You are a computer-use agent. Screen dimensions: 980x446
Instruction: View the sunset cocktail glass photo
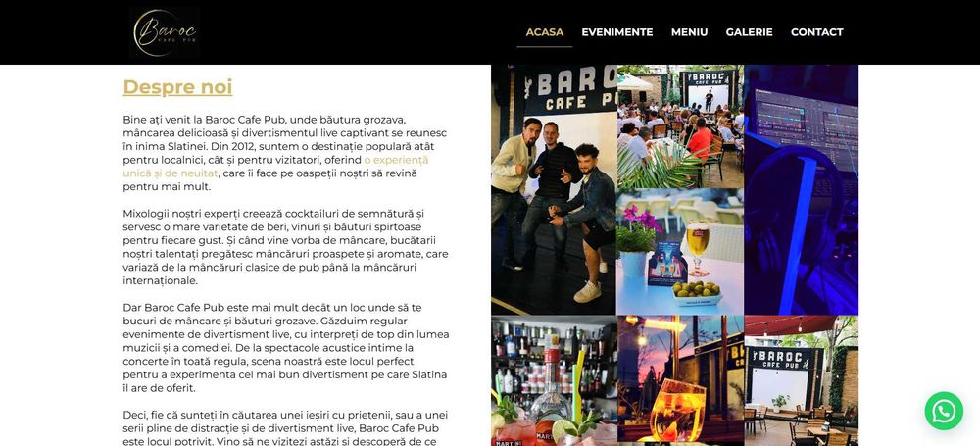pos(681,379)
